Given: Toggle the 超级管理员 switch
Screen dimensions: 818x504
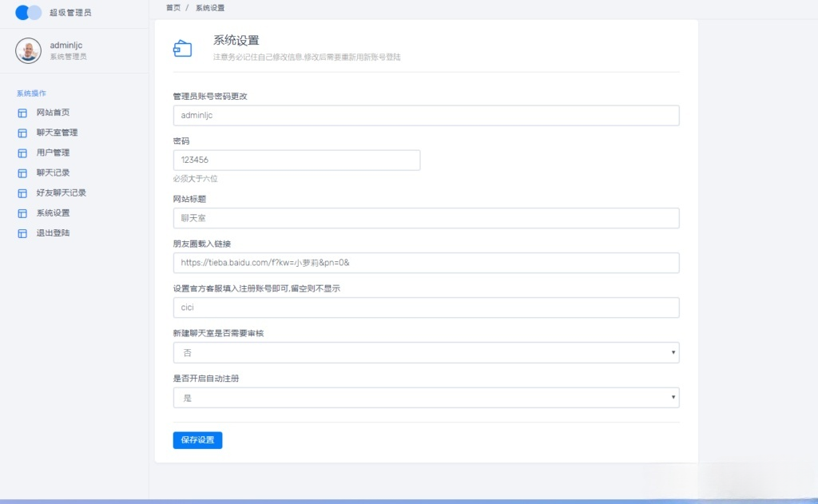Looking at the screenshot, I should pos(28,12).
